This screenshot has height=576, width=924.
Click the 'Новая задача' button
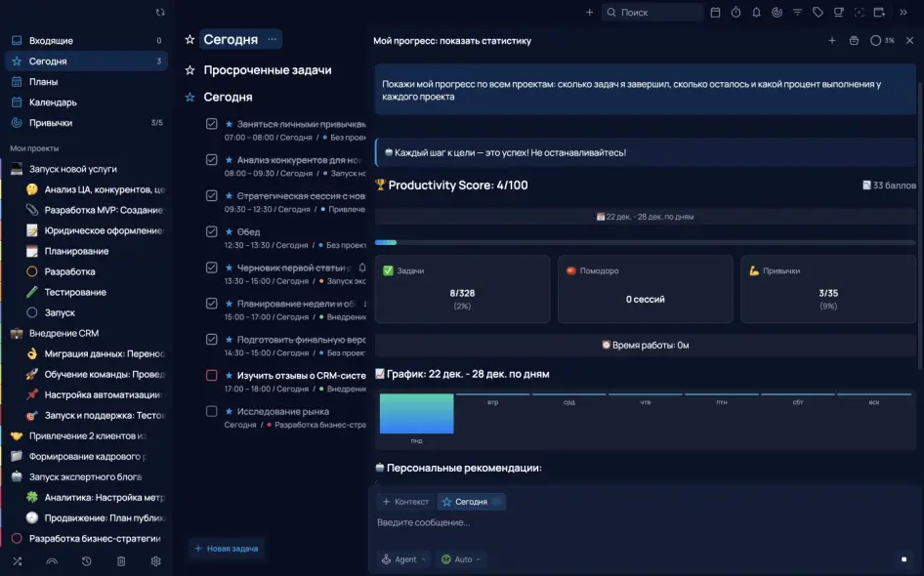coord(227,549)
